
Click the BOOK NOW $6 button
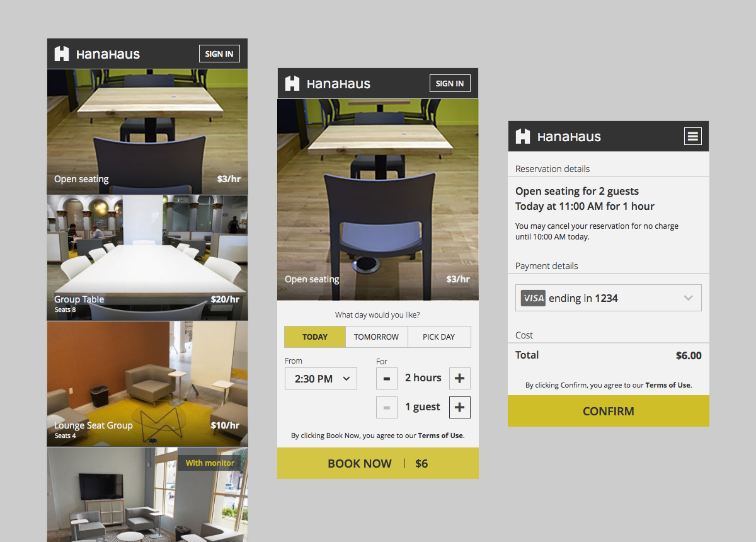[378, 463]
